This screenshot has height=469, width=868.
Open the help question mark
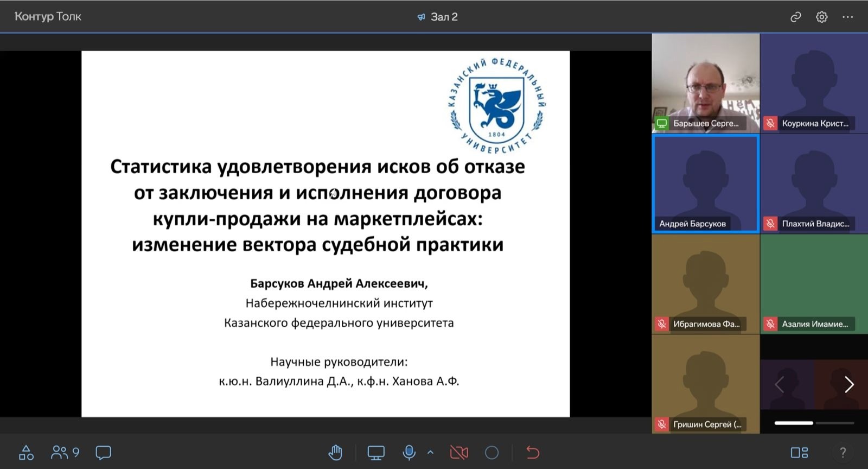click(842, 452)
